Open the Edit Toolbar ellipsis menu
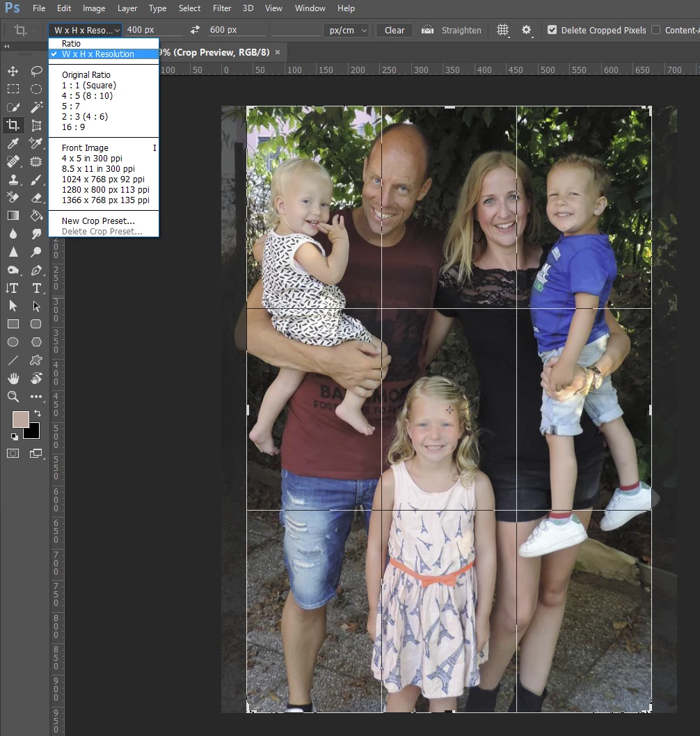 point(36,397)
